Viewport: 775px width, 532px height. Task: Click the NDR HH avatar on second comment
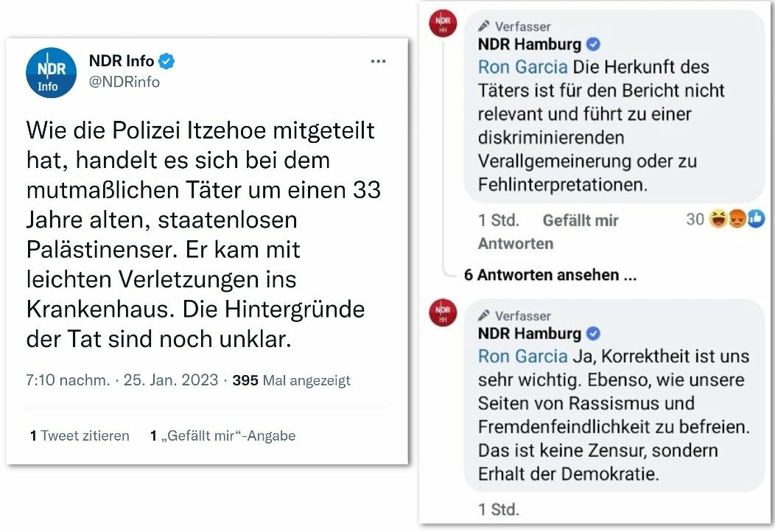pyautogui.click(x=443, y=313)
